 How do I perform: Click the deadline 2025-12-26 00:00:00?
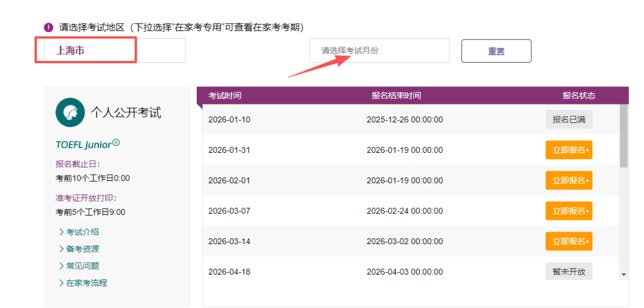pyautogui.click(x=404, y=119)
